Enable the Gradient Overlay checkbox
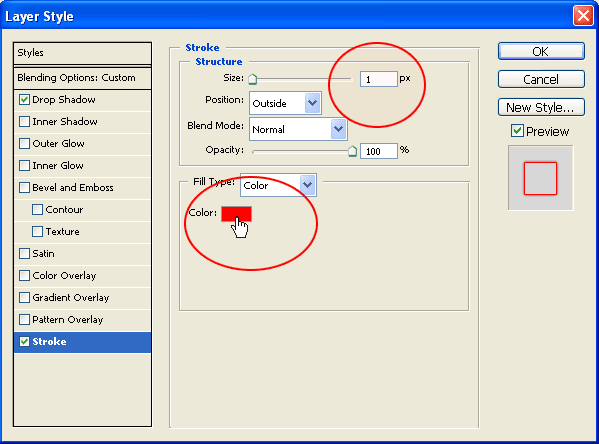 [24, 297]
